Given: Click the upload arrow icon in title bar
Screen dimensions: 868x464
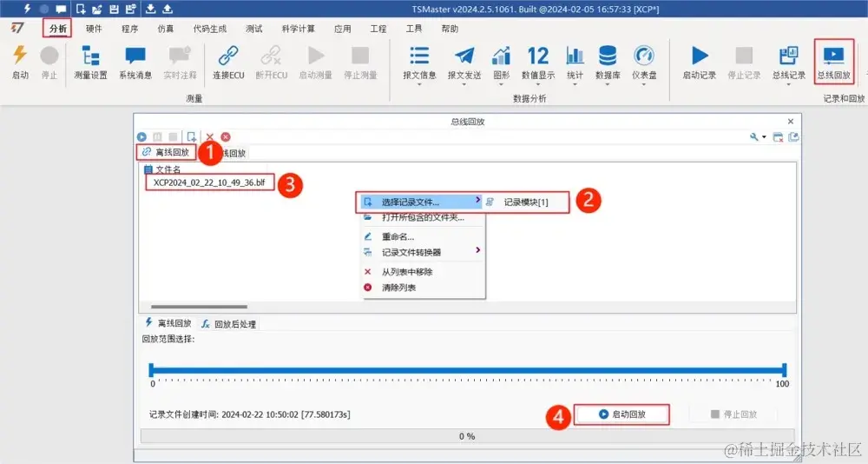Looking at the screenshot, I should point(168,9).
